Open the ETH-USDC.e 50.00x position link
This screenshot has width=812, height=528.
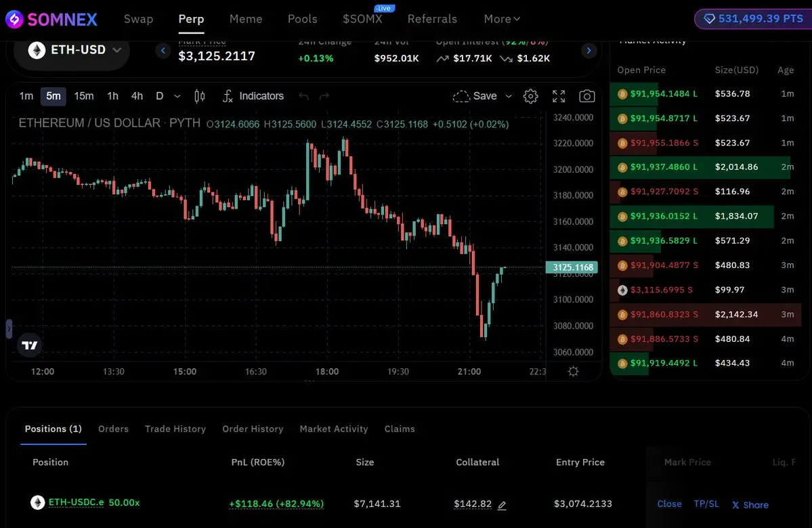(x=93, y=502)
